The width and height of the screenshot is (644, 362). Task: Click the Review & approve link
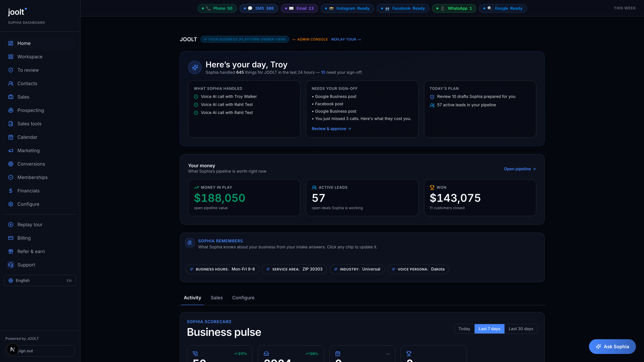331,129
